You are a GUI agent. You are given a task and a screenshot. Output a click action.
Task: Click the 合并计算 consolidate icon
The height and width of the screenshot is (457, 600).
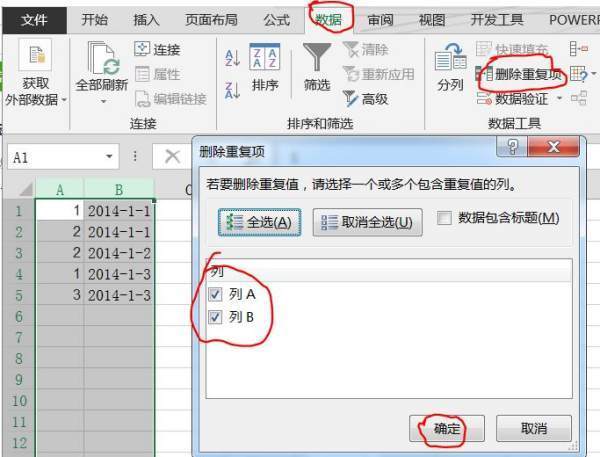click(x=579, y=49)
